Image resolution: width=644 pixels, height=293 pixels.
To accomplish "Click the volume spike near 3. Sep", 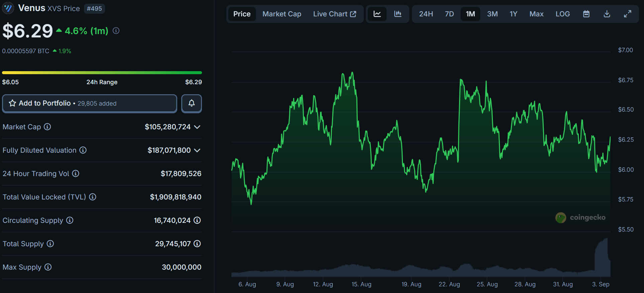I will pyautogui.click(x=603, y=257).
